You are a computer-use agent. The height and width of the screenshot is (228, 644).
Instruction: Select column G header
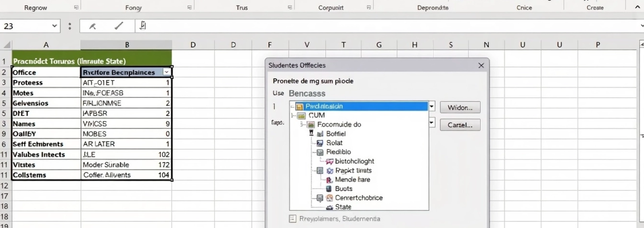point(379,45)
